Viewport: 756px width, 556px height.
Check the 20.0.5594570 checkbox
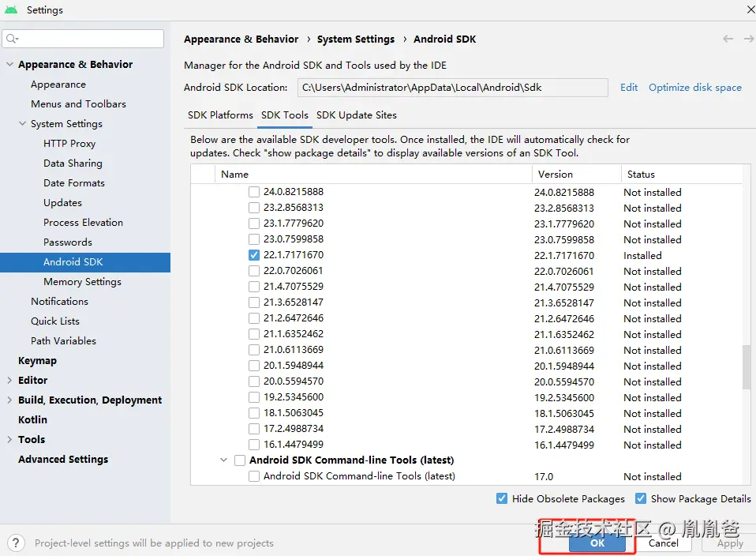pyautogui.click(x=254, y=381)
